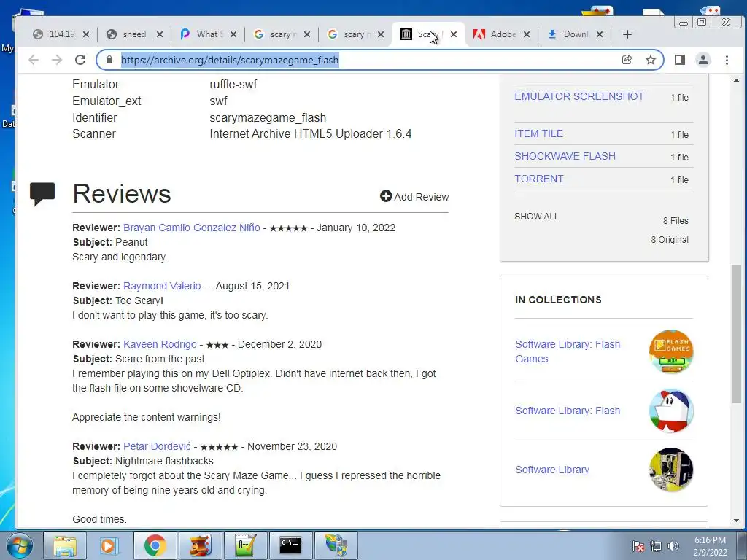
Task: Open a new tab with plus button
Action: (627, 34)
